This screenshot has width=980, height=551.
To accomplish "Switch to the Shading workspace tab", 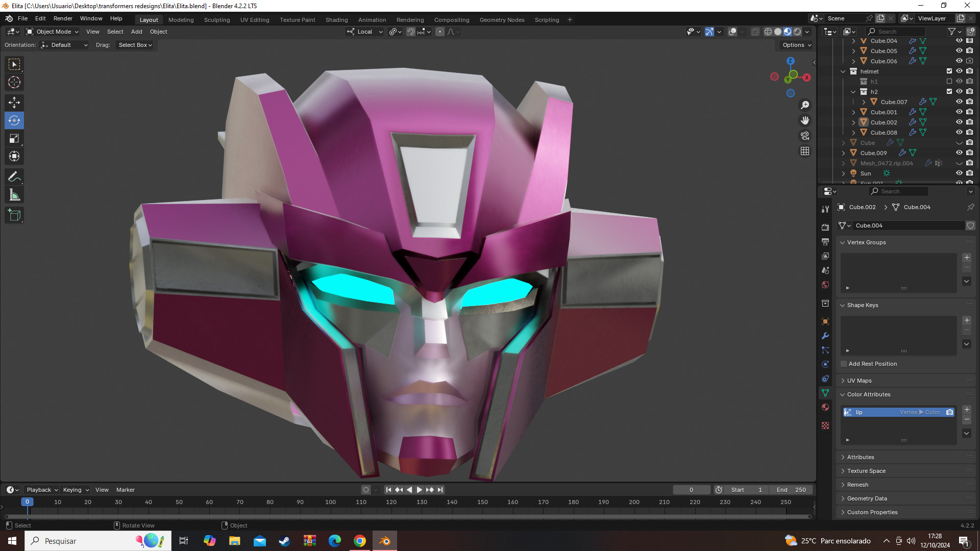I will click(x=336, y=20).
